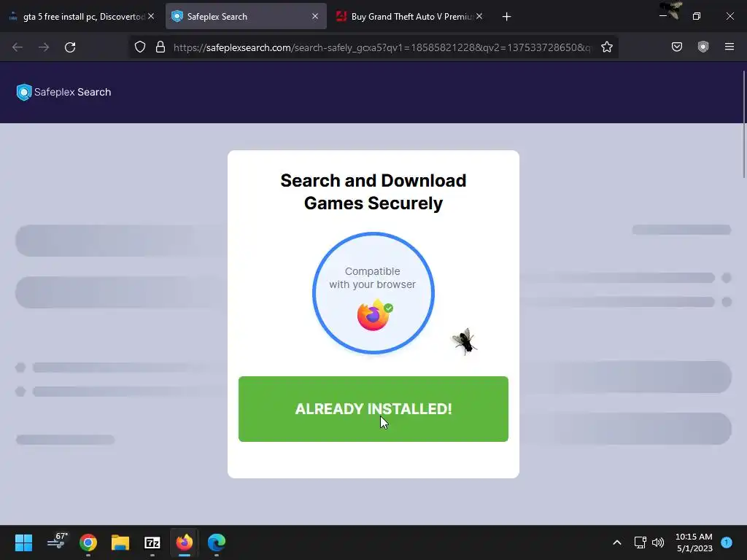747x560 pixels.
Task: Show hidden system tray icons
Action: (x=617, y=542)
